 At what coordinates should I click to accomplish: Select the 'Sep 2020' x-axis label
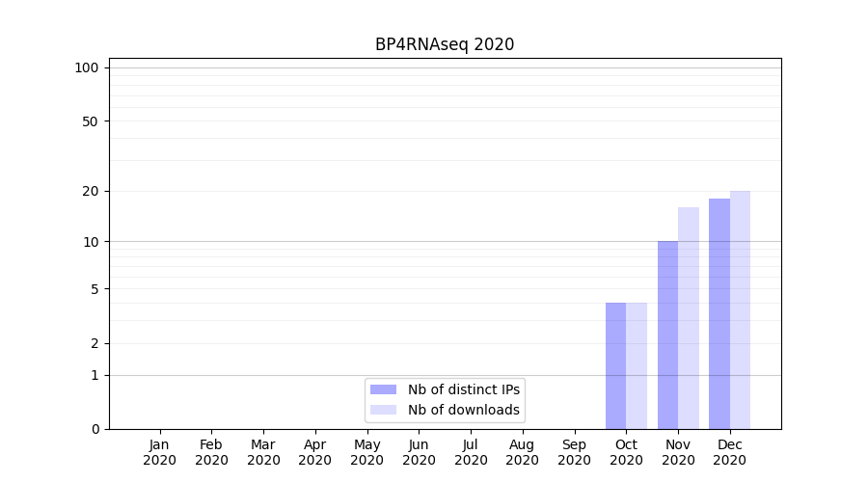click(x=574, y=452)
